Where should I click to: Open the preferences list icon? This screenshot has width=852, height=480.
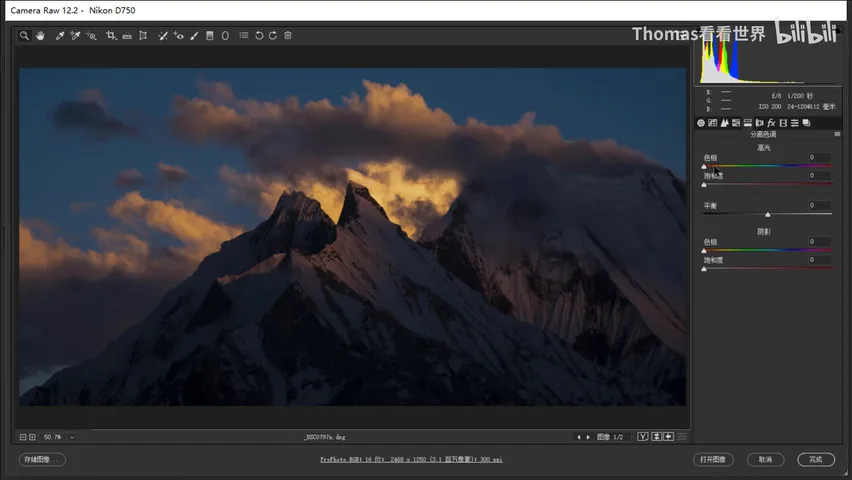point(244,35)
